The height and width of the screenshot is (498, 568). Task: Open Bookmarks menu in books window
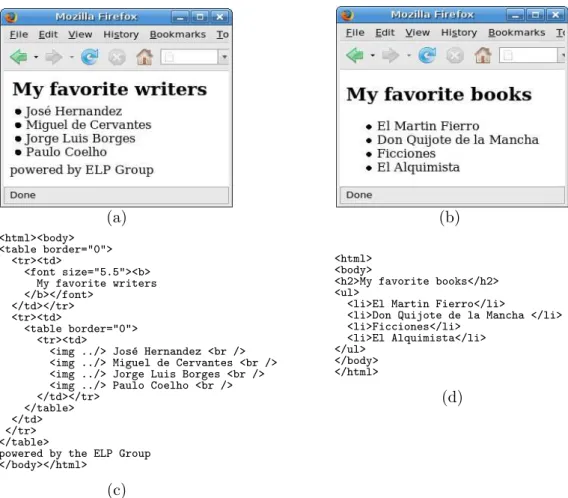[517, 33]
